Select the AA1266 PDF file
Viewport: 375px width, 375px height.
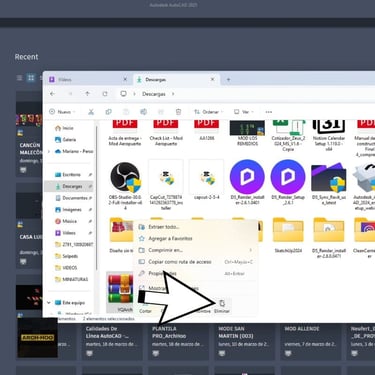[207, 130]
